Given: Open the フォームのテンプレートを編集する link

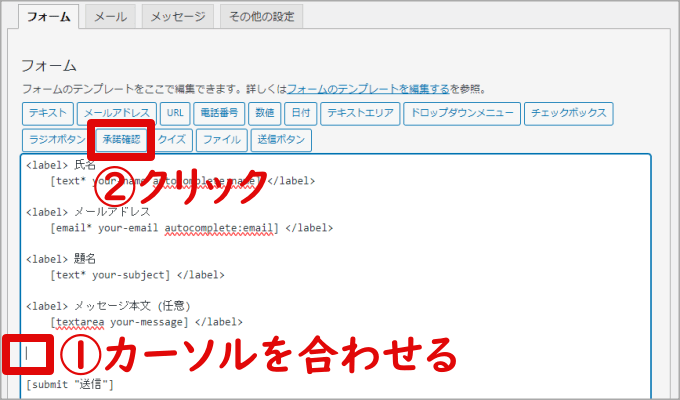Looking at the screenshot, I should point(368,89).
